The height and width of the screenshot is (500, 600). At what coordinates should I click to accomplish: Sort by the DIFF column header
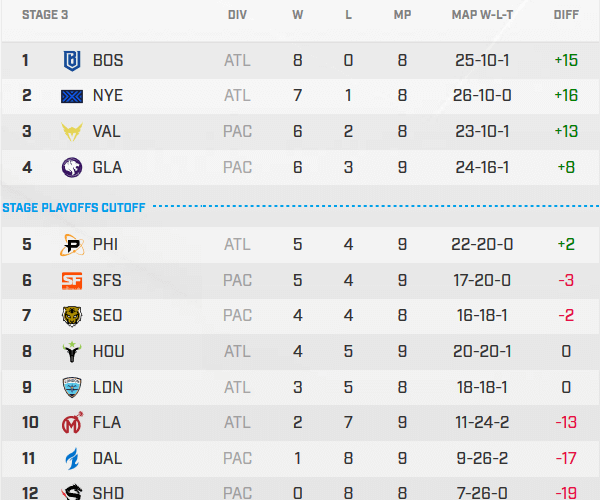point(566,15)
